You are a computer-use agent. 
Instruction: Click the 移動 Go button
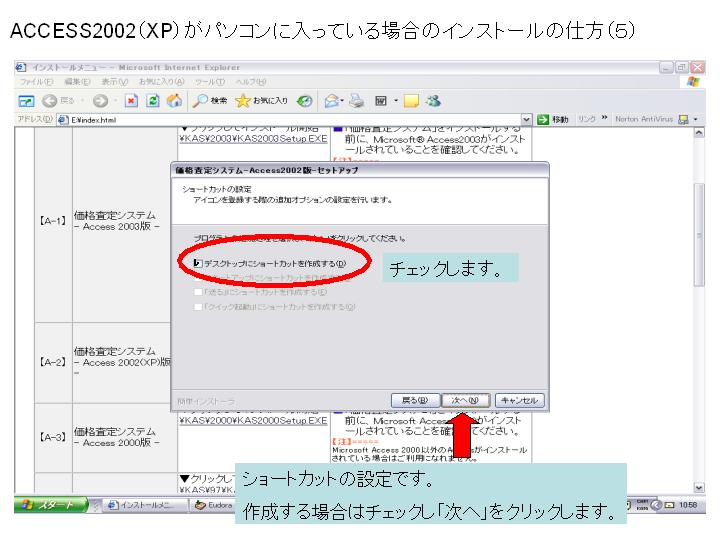coord(553,119)
